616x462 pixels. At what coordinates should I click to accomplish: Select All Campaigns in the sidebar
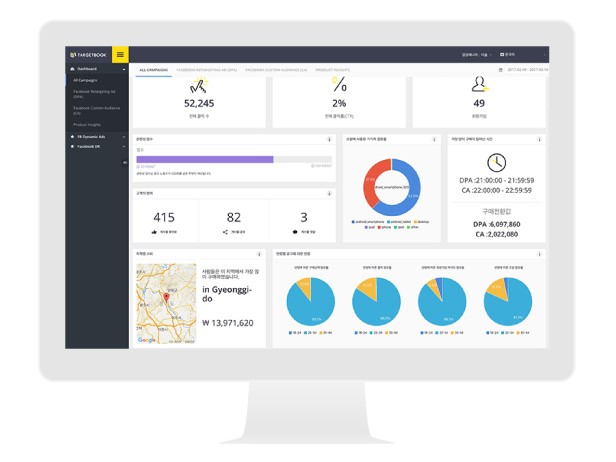tap(85, 80)
